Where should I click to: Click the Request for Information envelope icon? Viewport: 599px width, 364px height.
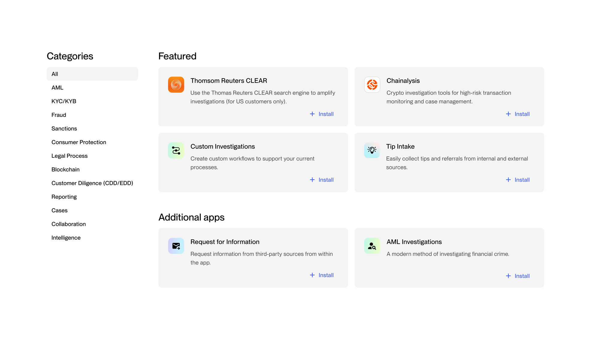176,246
